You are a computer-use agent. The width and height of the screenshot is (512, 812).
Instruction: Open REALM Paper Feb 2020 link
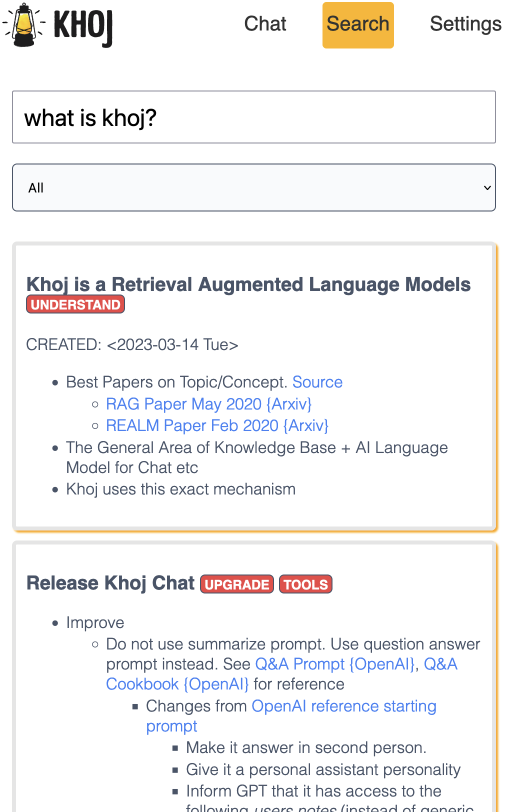(217, 425)
